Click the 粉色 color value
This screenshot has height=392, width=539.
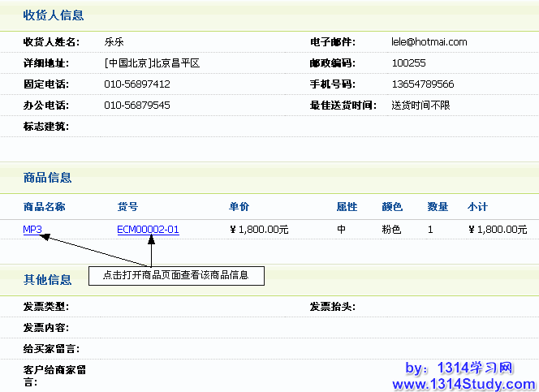391,230
